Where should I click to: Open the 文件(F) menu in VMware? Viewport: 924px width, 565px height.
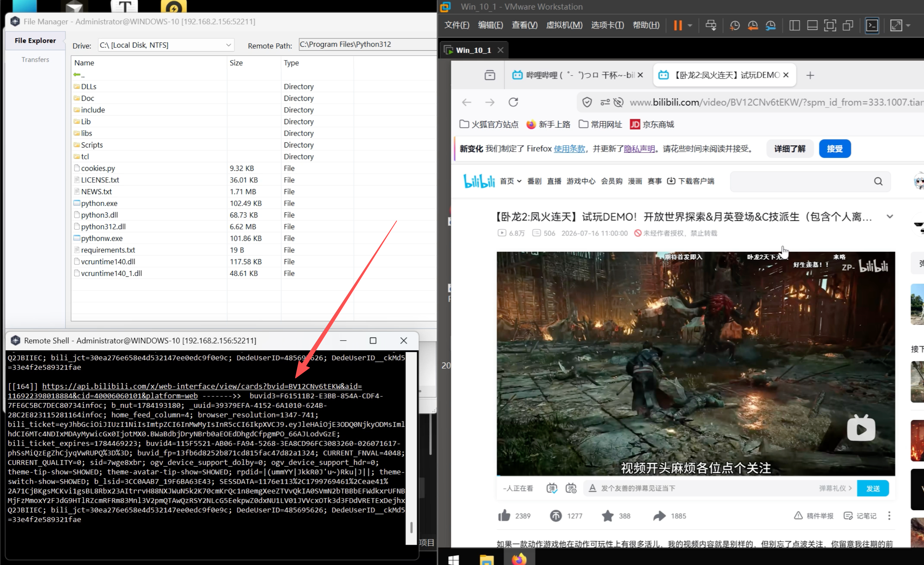[x=456, y=25]
